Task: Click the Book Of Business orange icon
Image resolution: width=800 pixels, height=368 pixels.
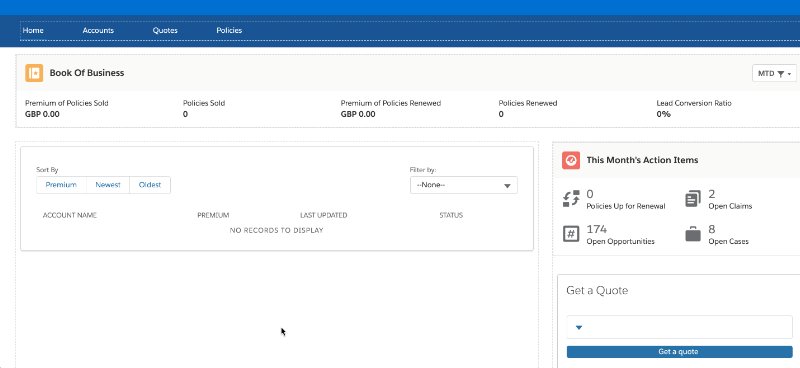Action: click(x=34, y=73)
